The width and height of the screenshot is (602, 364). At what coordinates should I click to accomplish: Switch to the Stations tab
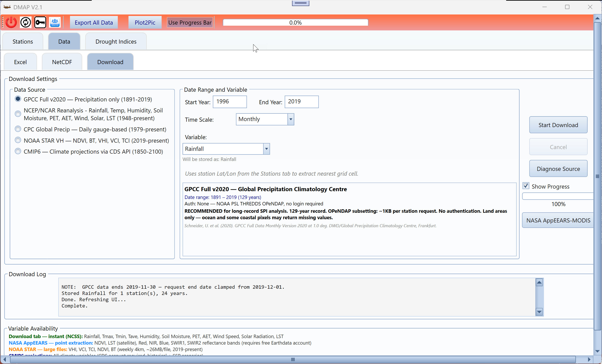23,41
